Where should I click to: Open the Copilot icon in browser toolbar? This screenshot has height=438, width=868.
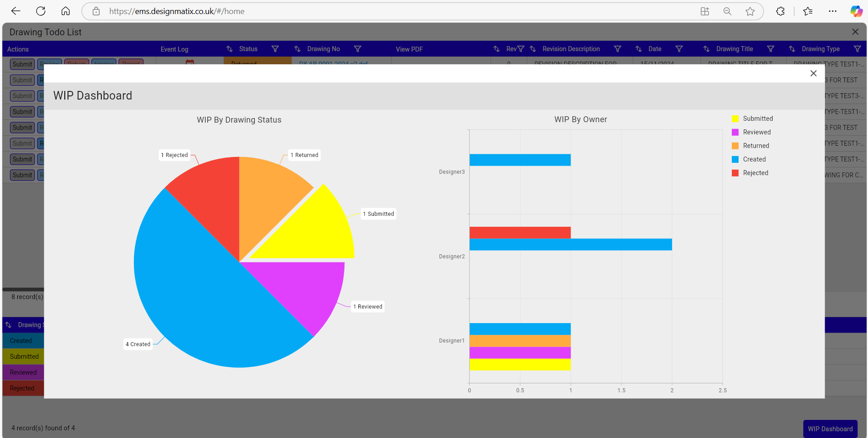(x=856, y=11)
